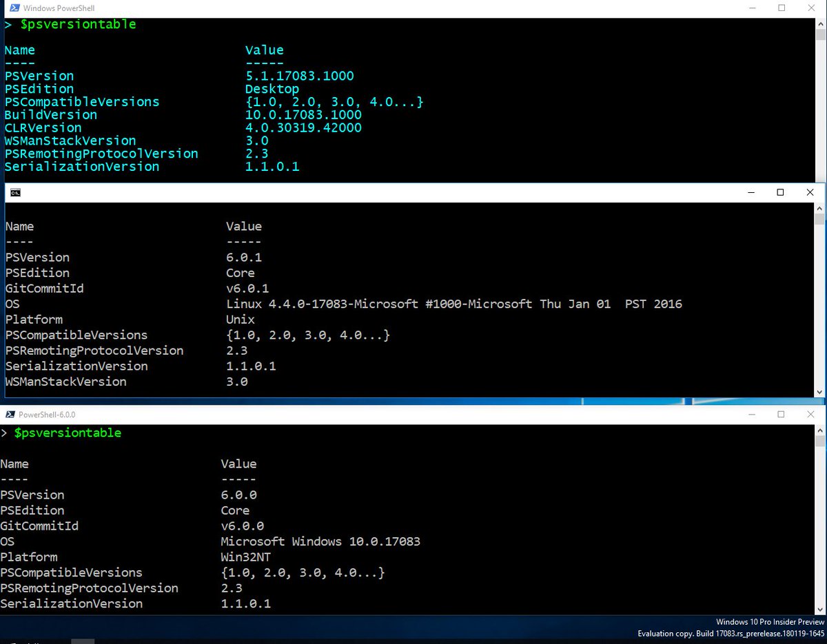Click scrollbar thumb in Windows PowerShell window

821,36
